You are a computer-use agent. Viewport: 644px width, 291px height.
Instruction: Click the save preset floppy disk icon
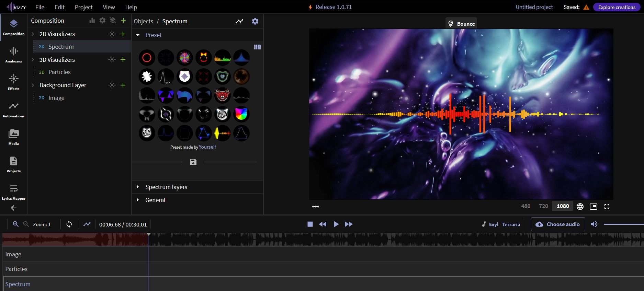(193, 162)
